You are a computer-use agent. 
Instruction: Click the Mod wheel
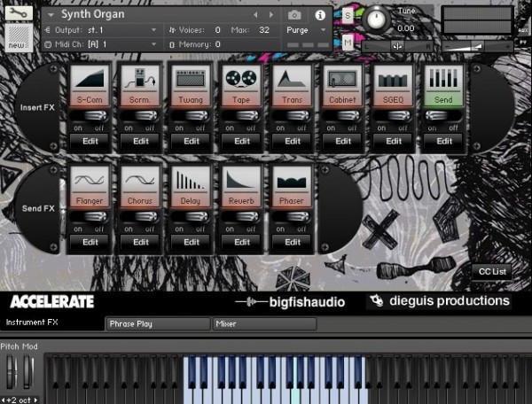pos(27,372)
